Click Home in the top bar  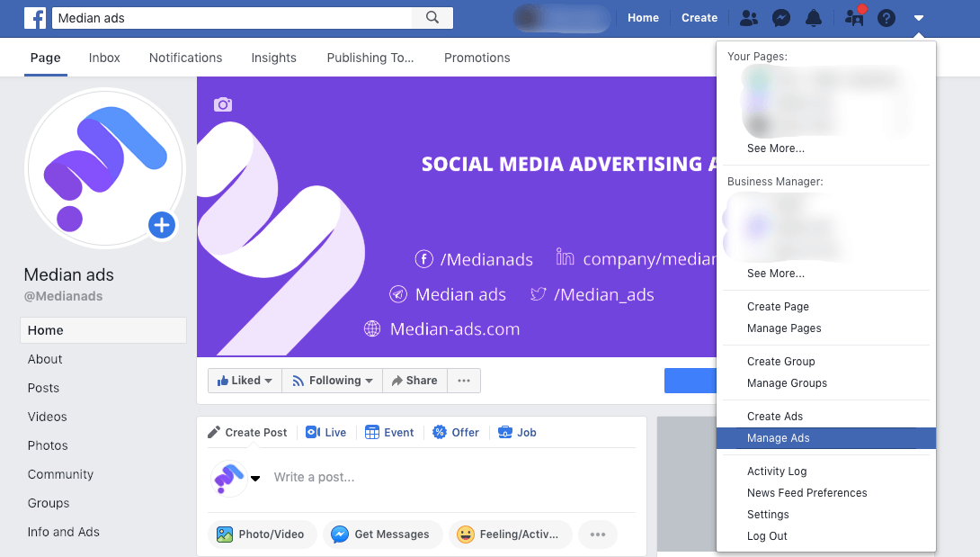point(643,18)
